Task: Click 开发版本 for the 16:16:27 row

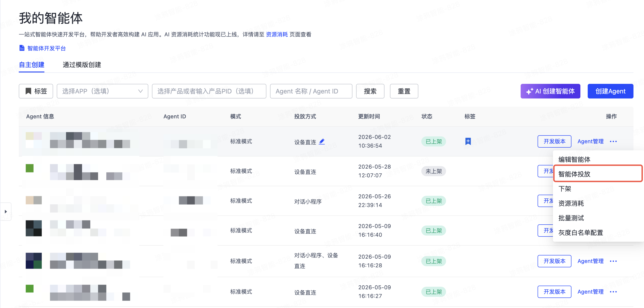Action: coord(554,292)
